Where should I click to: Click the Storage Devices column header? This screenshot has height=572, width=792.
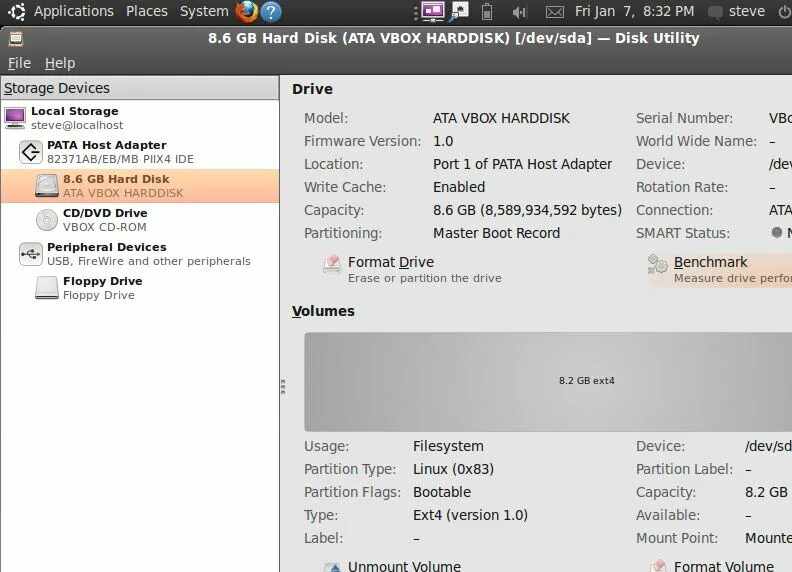click(x=140, y=88)
